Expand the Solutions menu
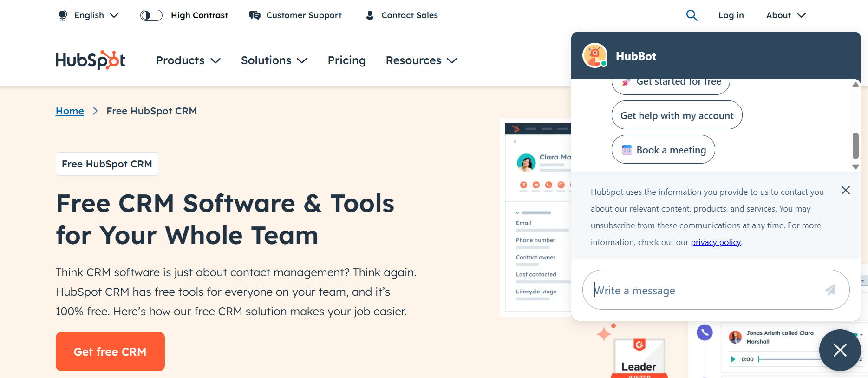 274,60
